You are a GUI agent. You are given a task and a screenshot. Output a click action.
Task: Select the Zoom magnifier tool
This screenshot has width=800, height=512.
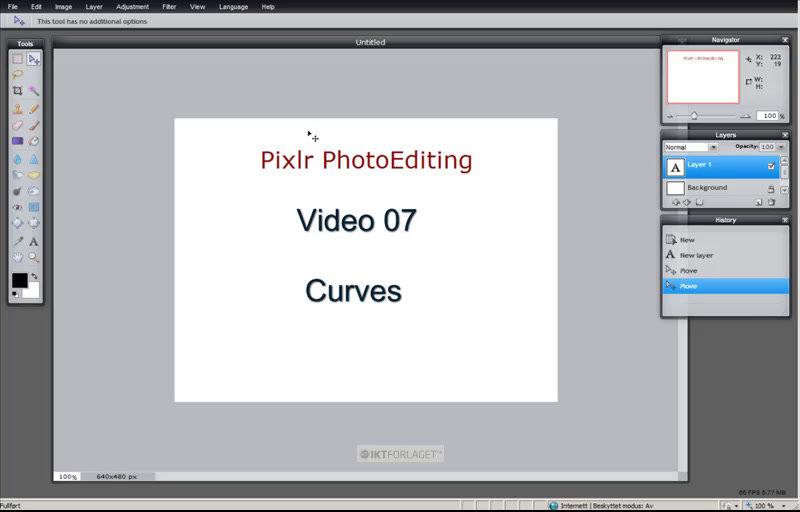pyautogui.click(x=34, y=257)
